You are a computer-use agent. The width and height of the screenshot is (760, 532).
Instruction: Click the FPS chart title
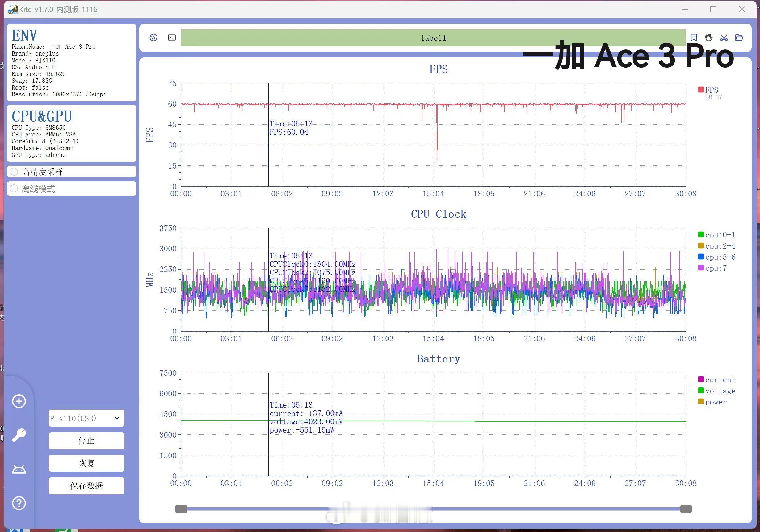[x=439, y=69]
